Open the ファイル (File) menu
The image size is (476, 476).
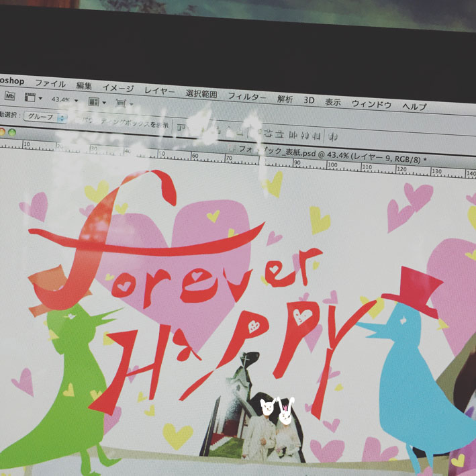tap(50, 84)
